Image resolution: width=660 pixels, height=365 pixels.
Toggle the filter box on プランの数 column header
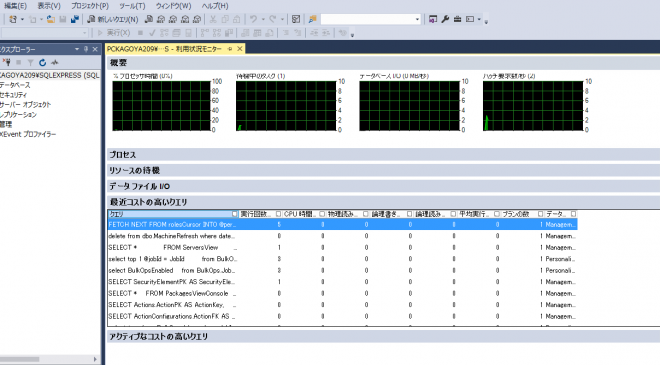click(x=540, y=214)
